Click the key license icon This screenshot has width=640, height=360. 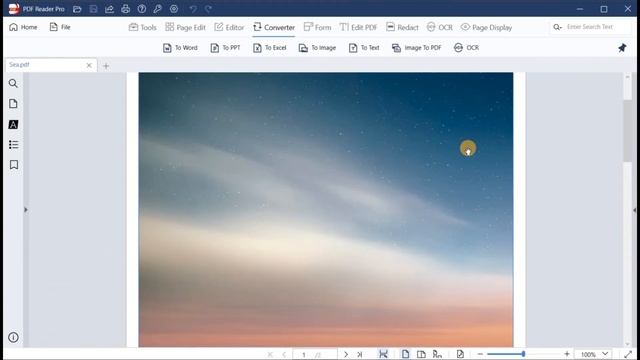pos(158,9)
